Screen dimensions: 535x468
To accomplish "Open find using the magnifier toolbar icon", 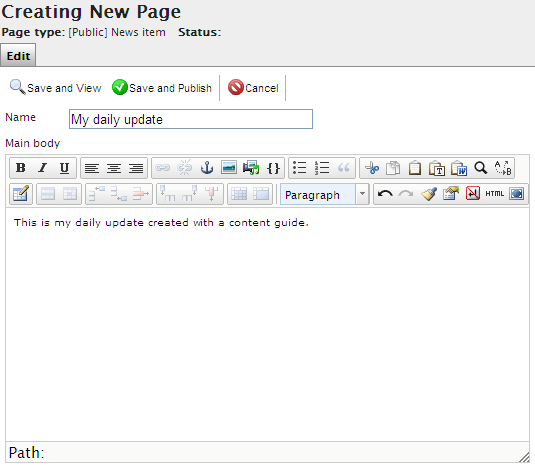I will point(481,168).
